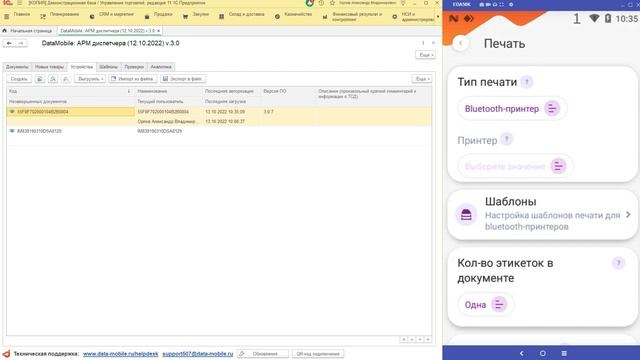Click the favorites star icon in title bar
640x360 pixels.
tap(332, 3)
